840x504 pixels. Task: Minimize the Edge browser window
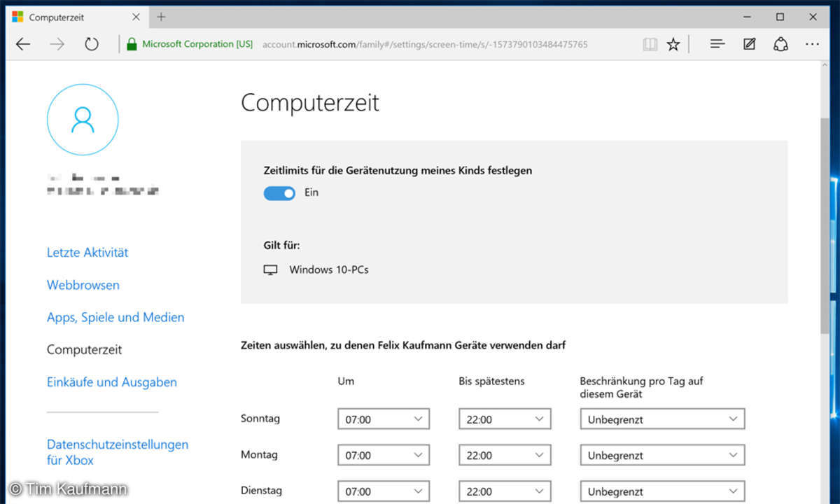[x=748, y=17]
